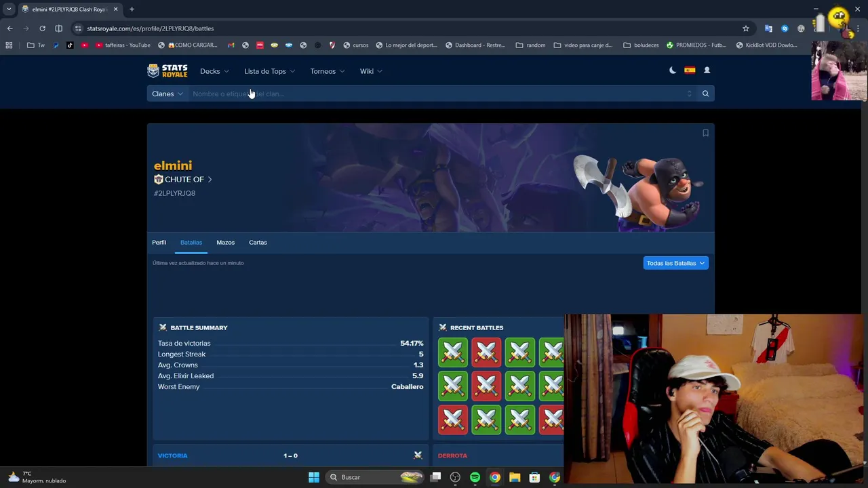Screen dimensions: 868x488
Task: Open the PROMIEDOS bookmark
Action: [x=696, y=45]
